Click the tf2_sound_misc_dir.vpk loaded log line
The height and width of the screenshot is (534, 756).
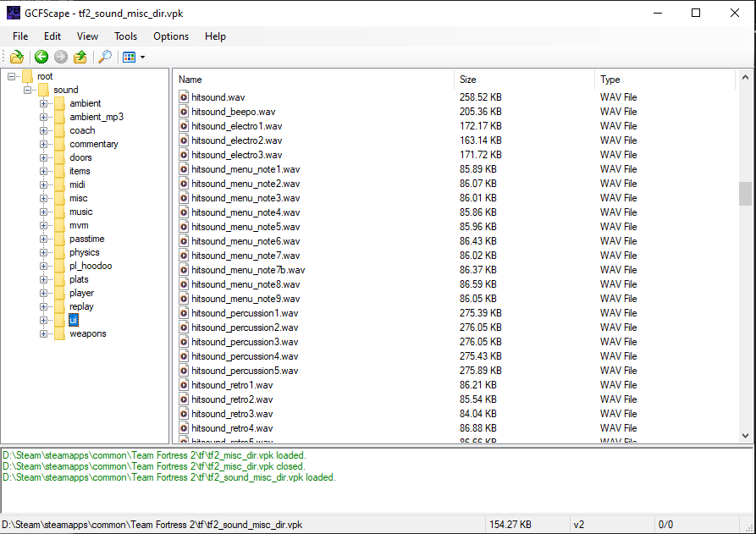168,477
